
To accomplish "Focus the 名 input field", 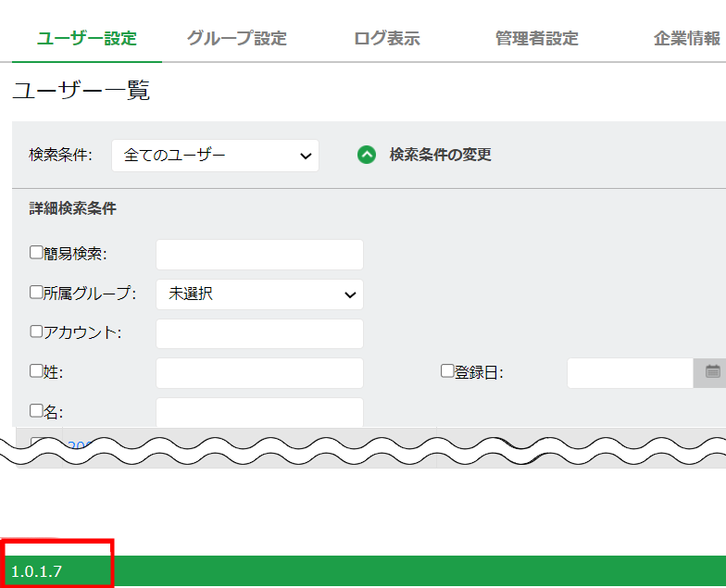I will (259, 412).
